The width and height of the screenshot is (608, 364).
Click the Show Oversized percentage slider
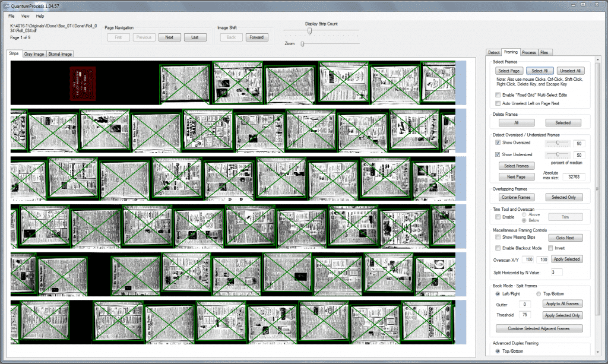pos(558,143)
